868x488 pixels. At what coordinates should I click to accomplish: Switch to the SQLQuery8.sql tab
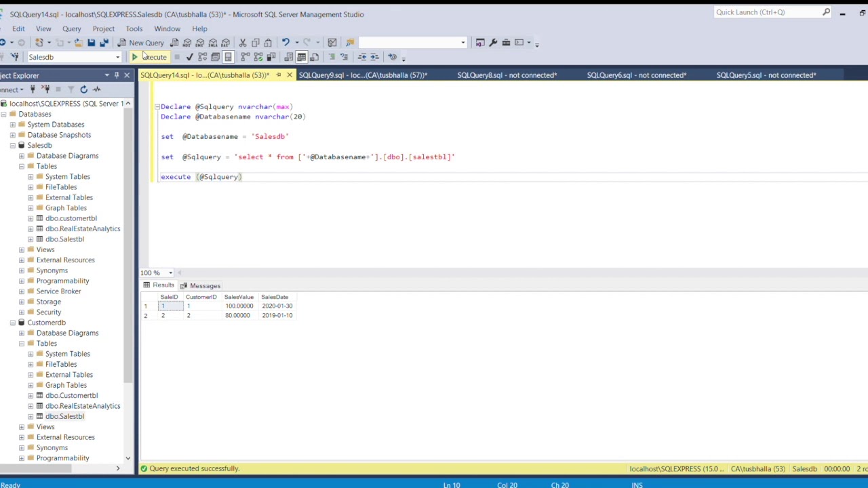507,75
